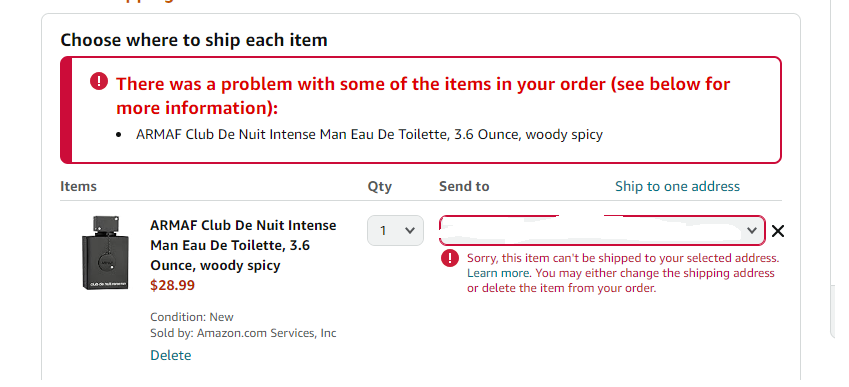Image resolution: width=849 pixels, height=387 pixels.
Task: Click the X icon beside the address dropdown
Action: pos(778,231)
